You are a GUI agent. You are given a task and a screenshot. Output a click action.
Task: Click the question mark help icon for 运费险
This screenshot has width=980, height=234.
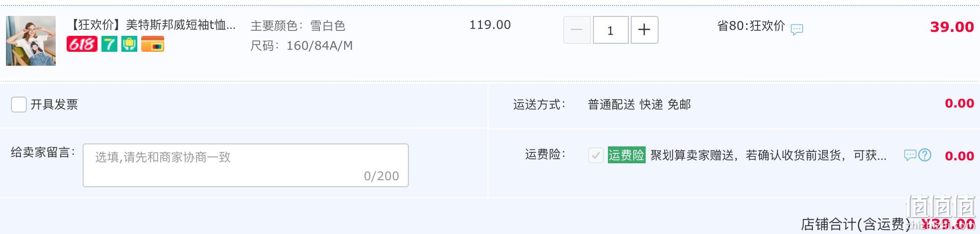click(x=925, y=155)
